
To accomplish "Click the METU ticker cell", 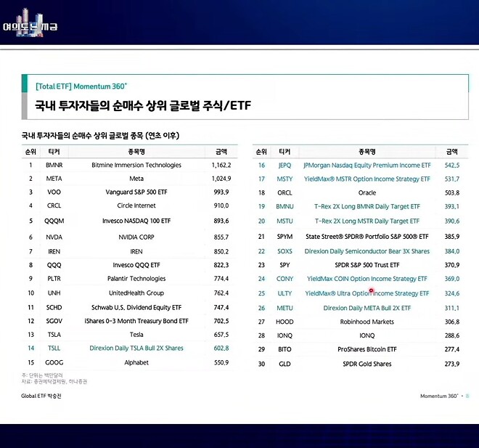I will [284, 308].
